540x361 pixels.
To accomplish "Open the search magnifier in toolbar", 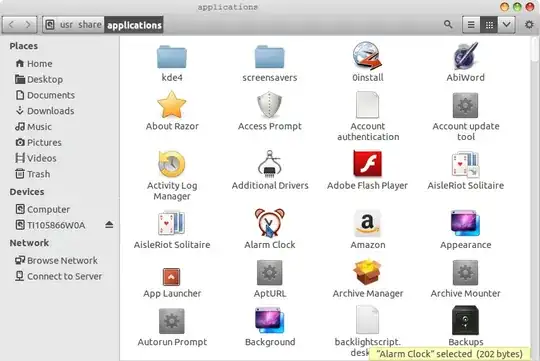I will pyautogui.click(x=448, y=24).
